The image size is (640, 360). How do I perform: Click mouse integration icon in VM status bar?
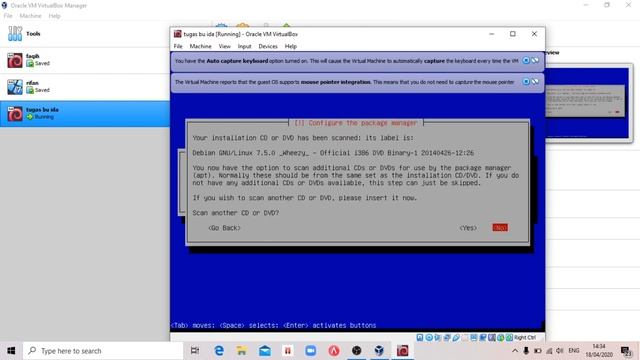tap(500, 338)
